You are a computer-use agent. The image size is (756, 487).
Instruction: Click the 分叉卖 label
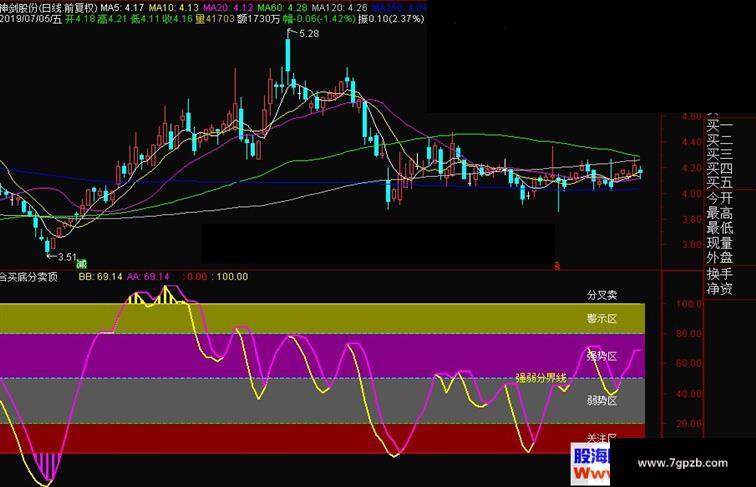tap(602, 295)
